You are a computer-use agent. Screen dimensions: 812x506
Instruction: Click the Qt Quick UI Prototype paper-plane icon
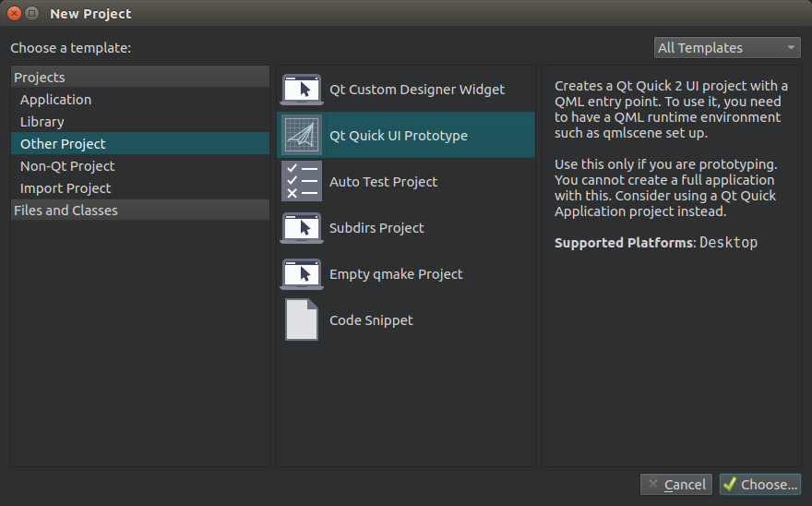coord(302,135)
